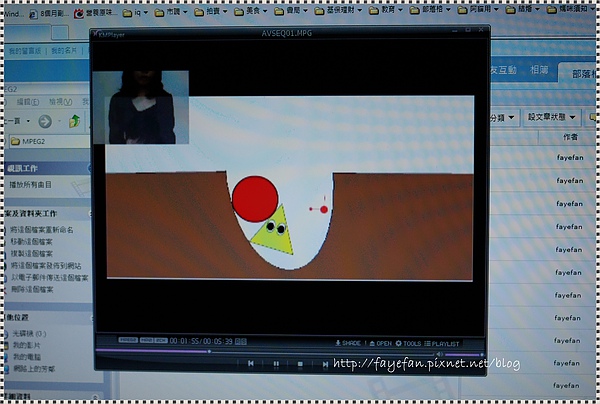Click the 8個月副... bookmark

[49, 14]
